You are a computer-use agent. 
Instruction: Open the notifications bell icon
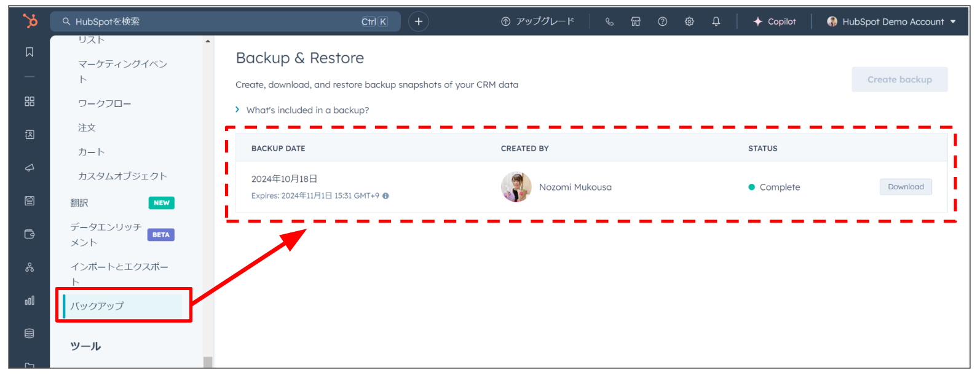tap(716, 22)
